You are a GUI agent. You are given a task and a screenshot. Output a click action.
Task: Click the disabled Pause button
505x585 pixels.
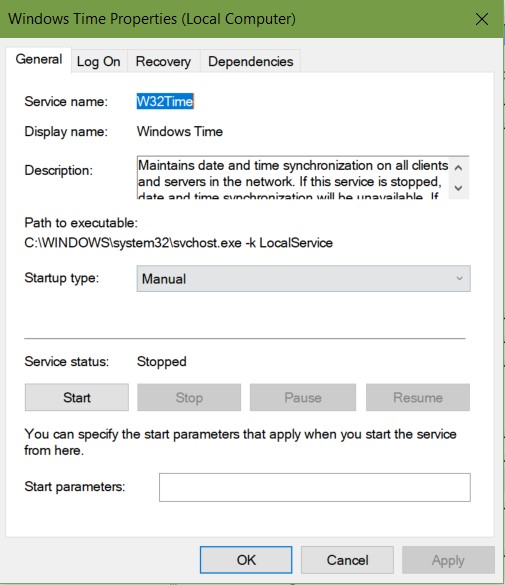tap(303, 397)
